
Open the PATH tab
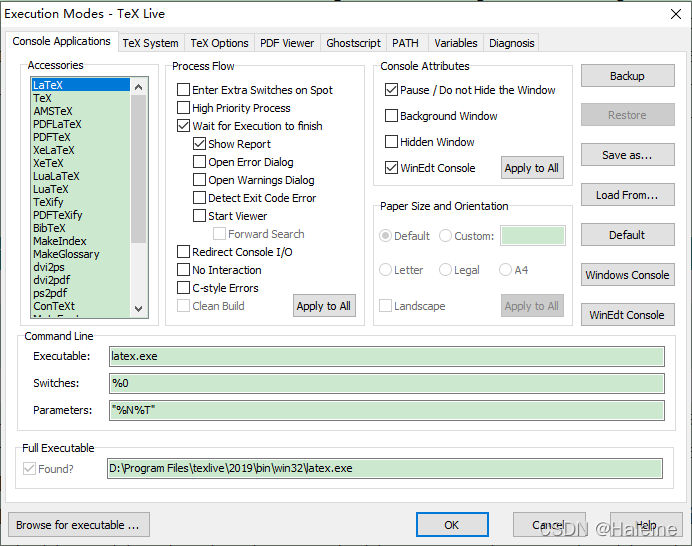[x=405, y=43]
